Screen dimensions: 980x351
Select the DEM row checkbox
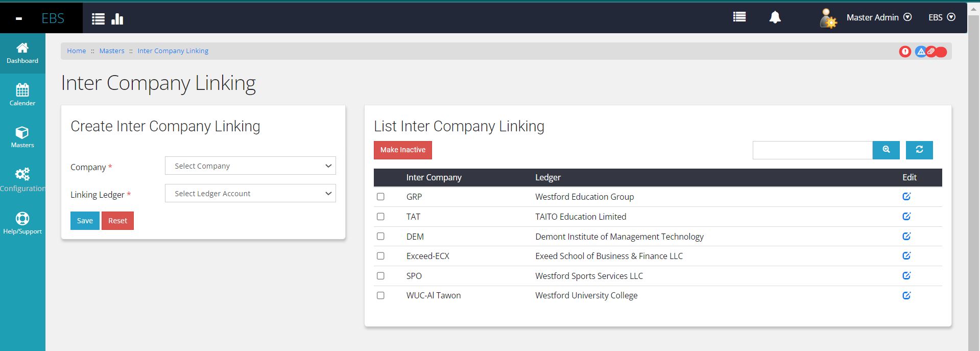click(x=380, y=237)
